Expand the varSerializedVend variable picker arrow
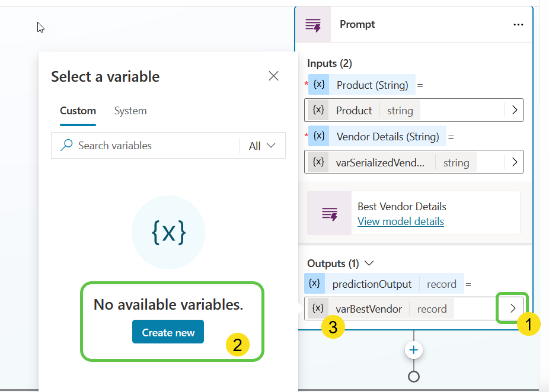549x392 pixels. tap(514, 162)
